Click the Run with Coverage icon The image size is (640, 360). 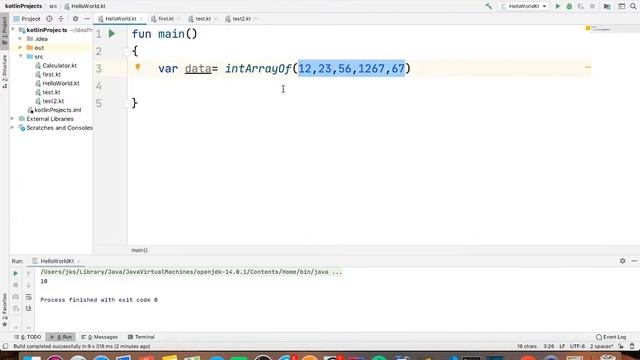pyautogui.click(x=580, y=6)
